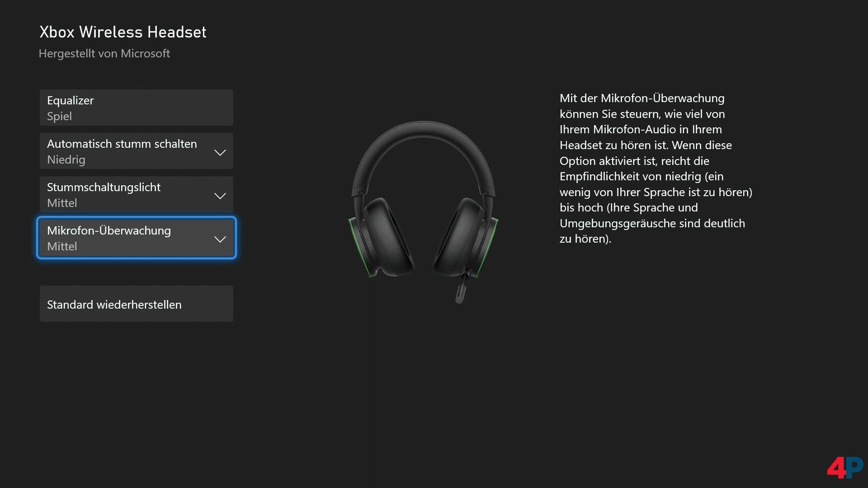Viewport: 868px width, 488px height.
Task: Click the headset microphone boom
Action: pos(461,289)
